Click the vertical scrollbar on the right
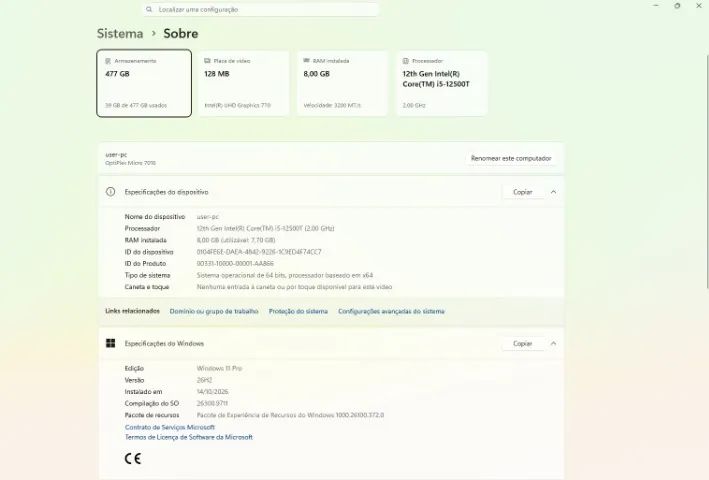The height and width of the screenshot is (480, 709). coord(707,172)
